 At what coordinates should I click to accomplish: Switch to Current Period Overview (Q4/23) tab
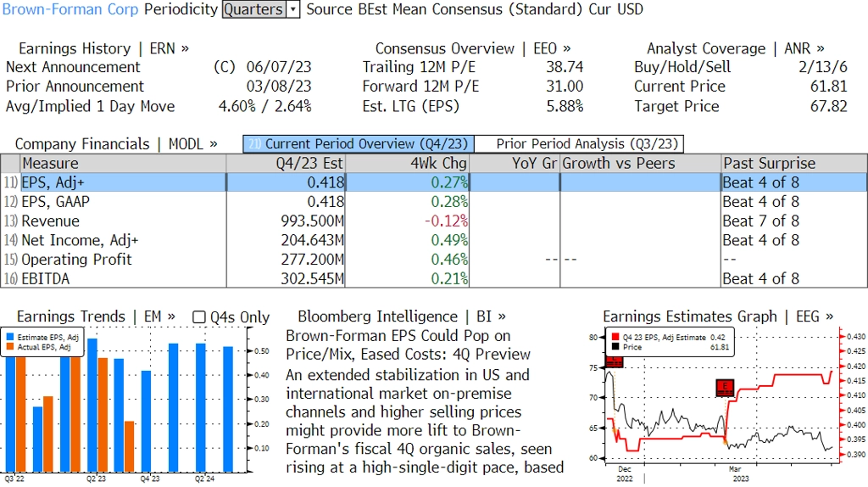tap(358, 144)
